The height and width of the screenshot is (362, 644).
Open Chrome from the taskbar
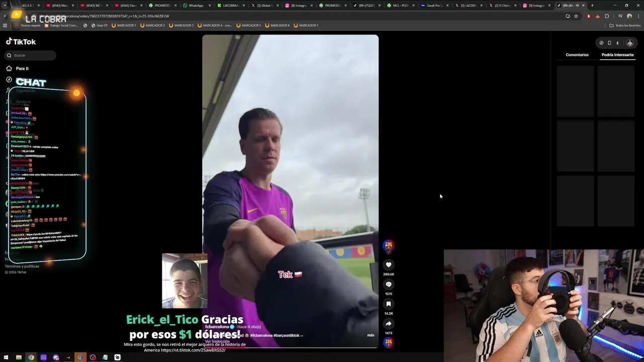pos(31,357)
